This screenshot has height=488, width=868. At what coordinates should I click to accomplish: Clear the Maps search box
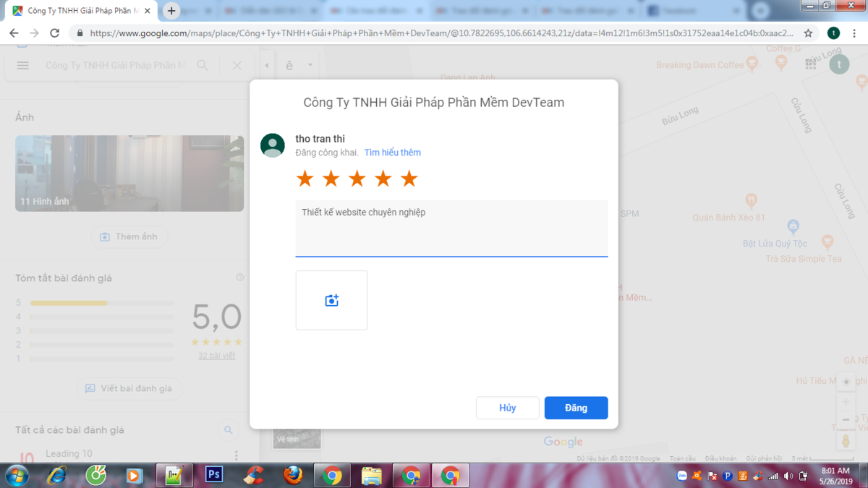tap(237, 65)
